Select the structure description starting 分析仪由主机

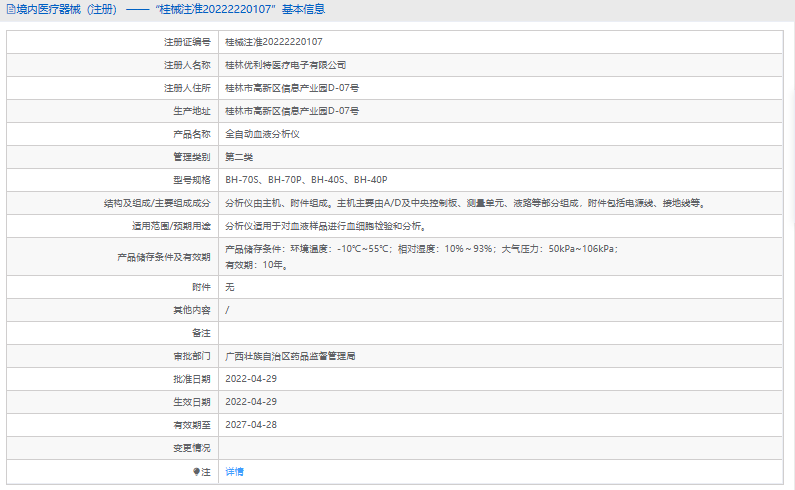[465, 203]
